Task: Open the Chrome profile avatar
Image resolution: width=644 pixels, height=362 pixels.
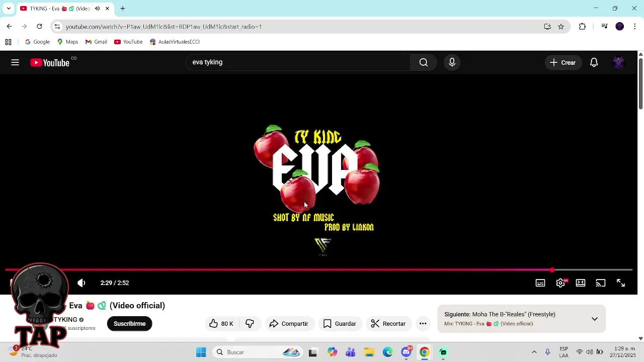Action: click(620, 27)
